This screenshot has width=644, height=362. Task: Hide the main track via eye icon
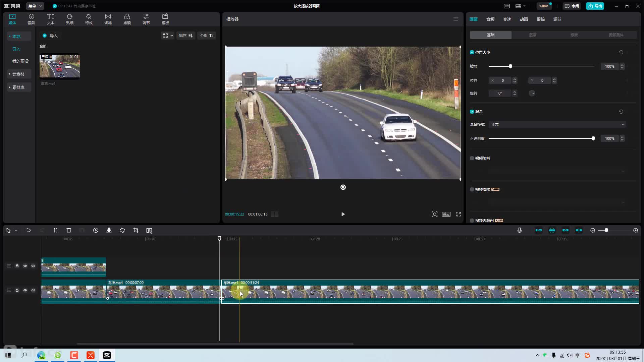(25, 290)
